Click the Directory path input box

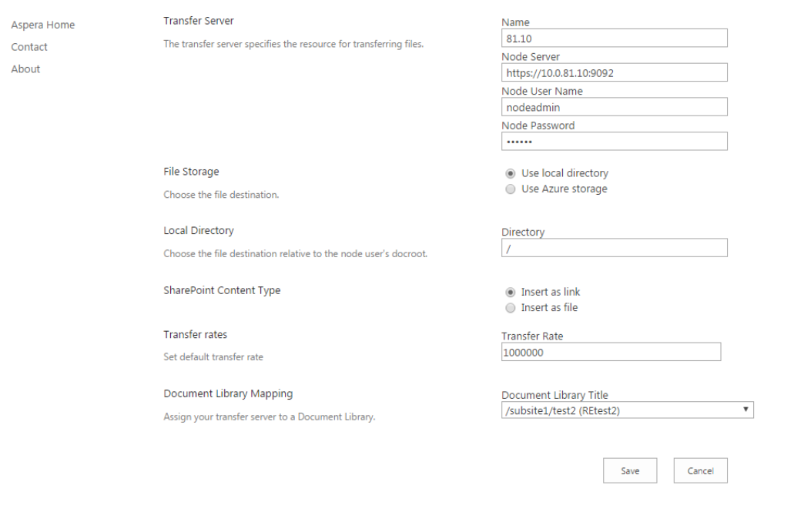tap(614, 248)
